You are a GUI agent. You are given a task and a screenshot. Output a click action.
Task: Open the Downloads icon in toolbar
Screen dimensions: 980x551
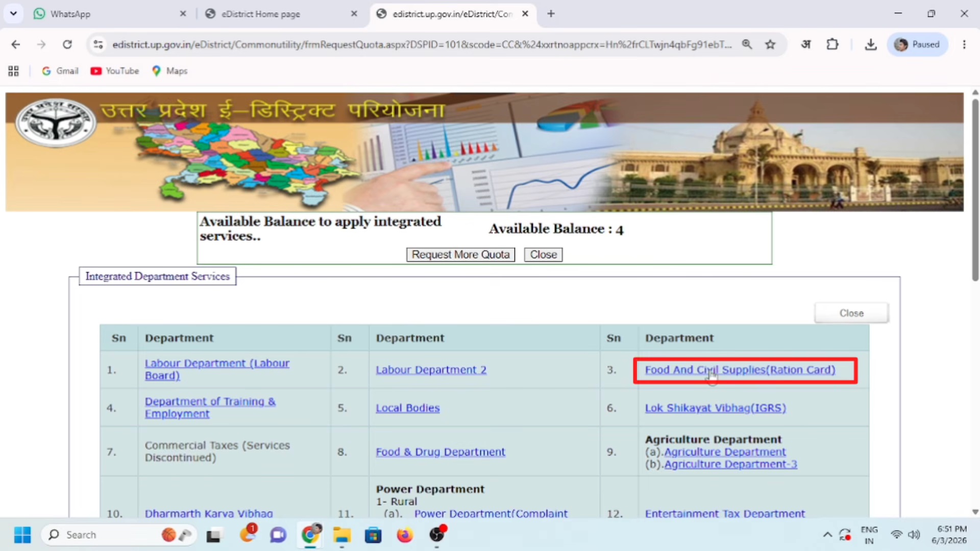[x=871, y=44]
